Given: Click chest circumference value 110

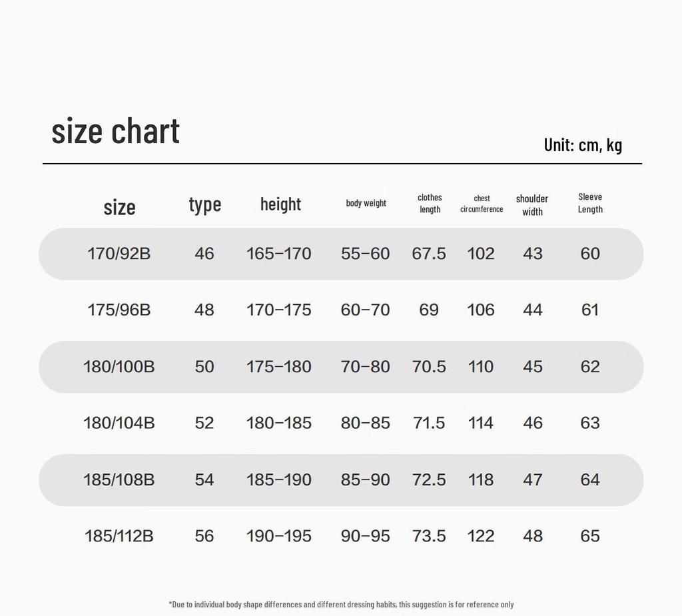Looking at the screenshot, I should pyautogui.click(x=481, y=367).
